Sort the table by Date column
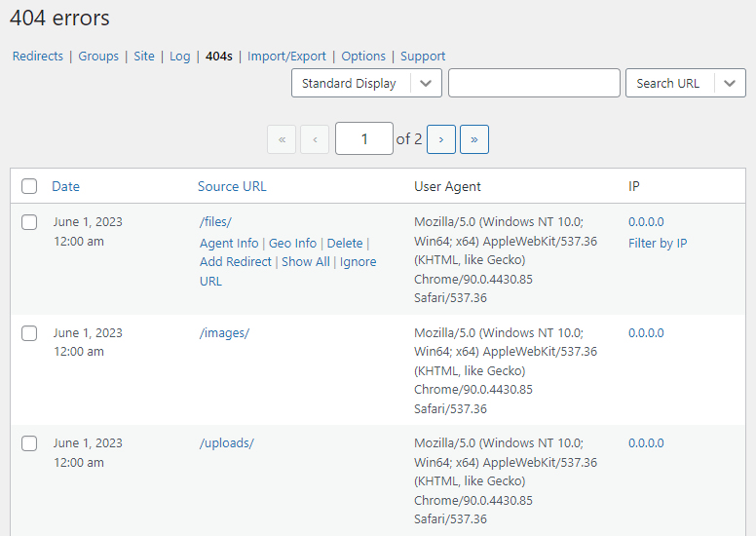The height and width of the screenshot is (536, 756). (66, 186)
